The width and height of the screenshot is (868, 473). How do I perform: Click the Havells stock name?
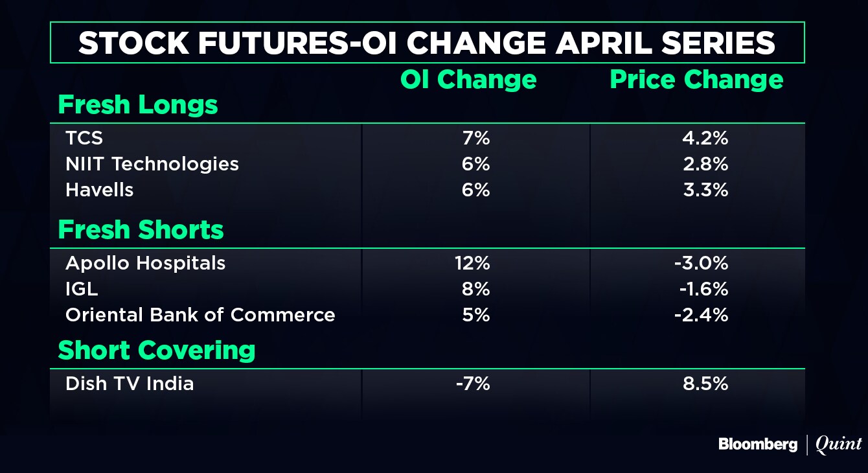100,190
